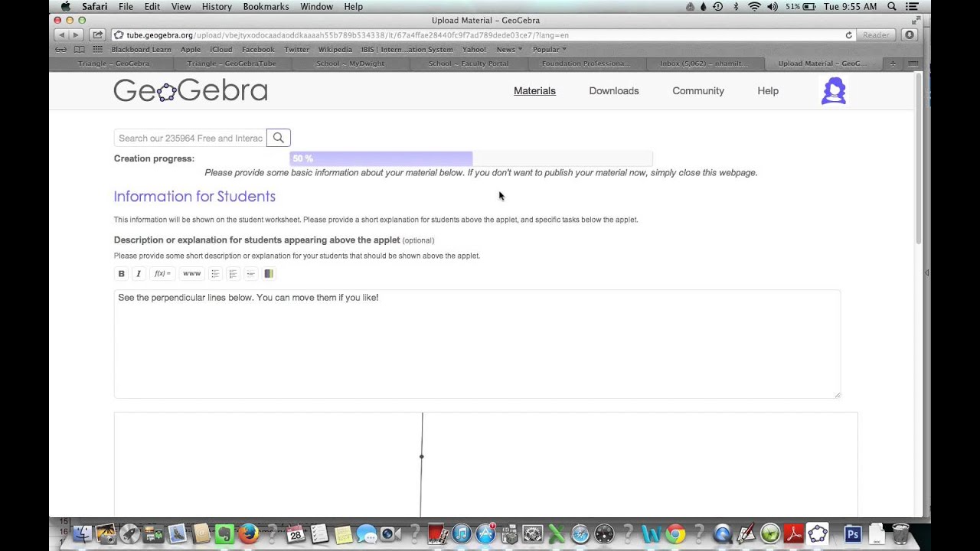Open Finder from the Dock
This screenshot has width=980, height=551.
[x=82, y=534]
